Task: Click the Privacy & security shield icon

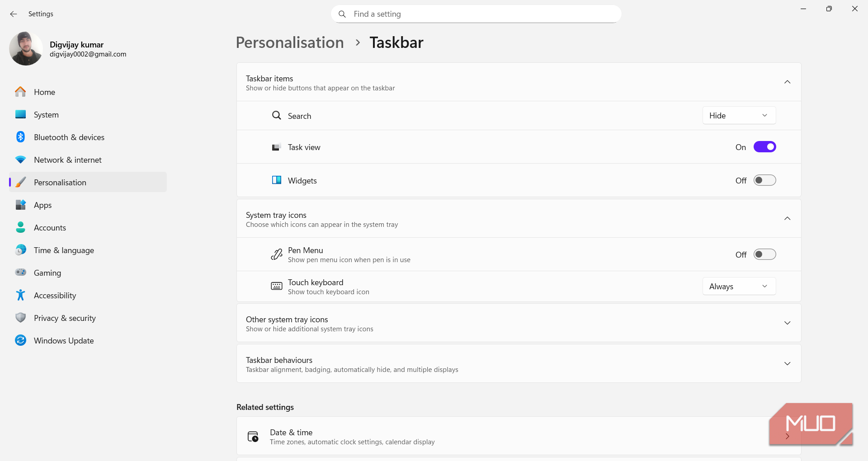Action: coord(20,318)
